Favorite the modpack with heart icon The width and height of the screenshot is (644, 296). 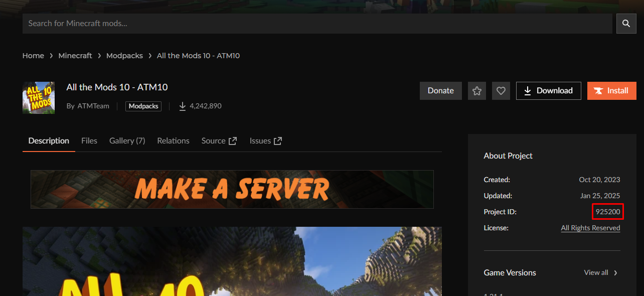[x=501, y=91]
